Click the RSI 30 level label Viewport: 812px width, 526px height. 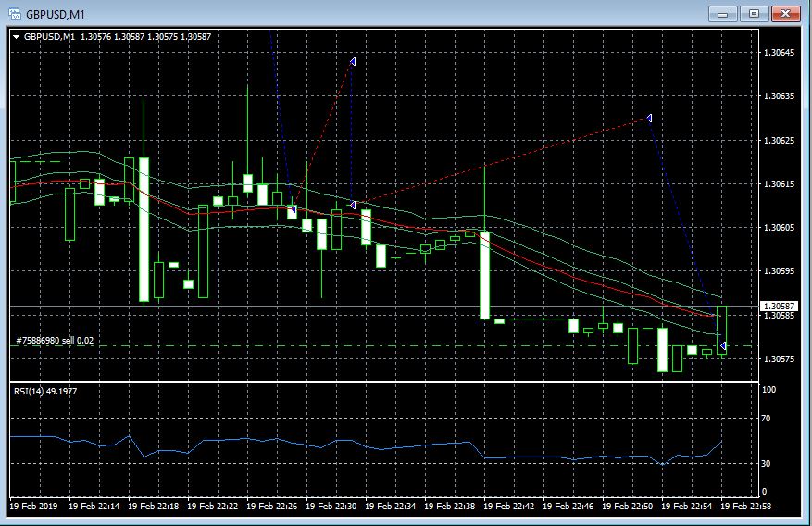coord(766,463)
